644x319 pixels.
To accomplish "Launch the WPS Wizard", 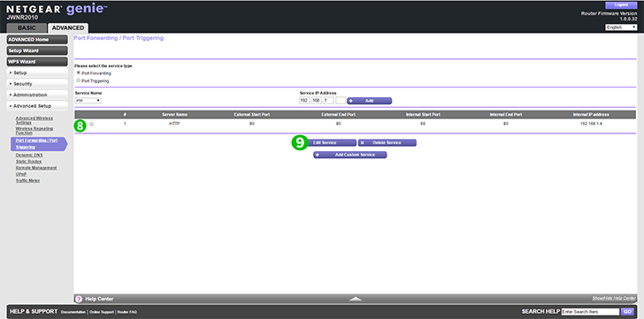I will tap(37, 62).
